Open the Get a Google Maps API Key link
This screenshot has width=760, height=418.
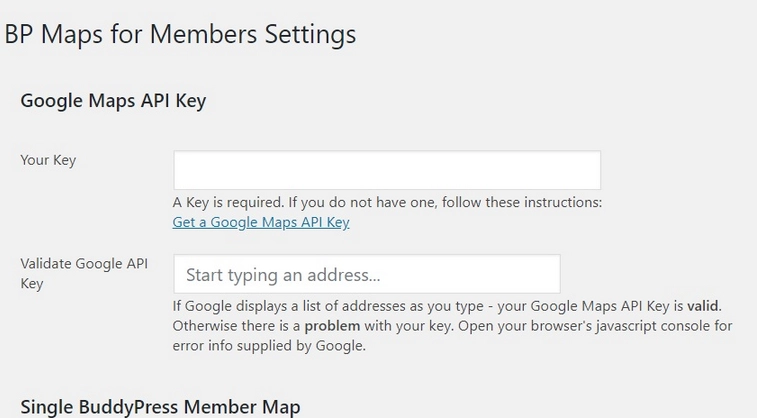tap(261, 222)
